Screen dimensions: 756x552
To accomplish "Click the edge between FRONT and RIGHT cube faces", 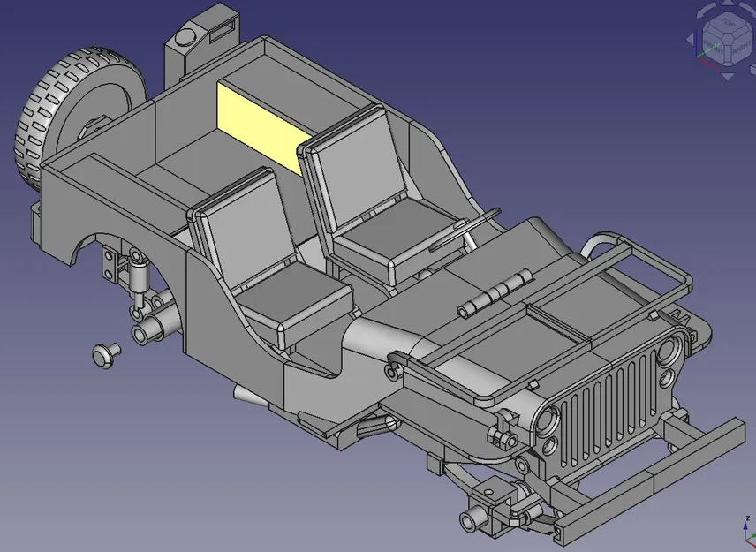I will [728, 53].
